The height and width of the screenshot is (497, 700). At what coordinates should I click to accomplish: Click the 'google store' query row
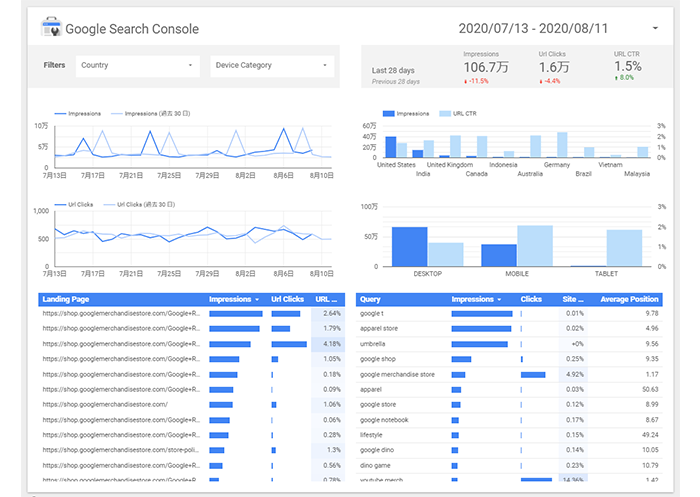509,405
